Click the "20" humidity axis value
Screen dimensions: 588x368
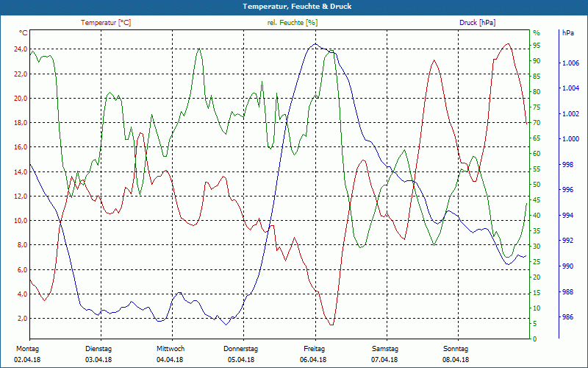537,277
